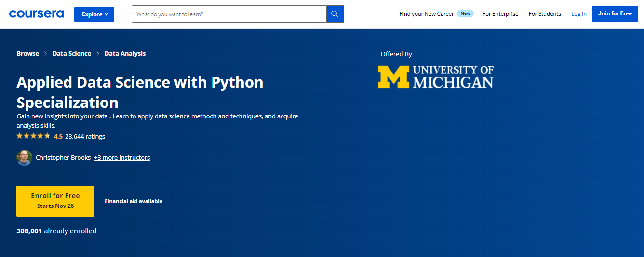Click the 'Gain new insights into your data' description

(x=157, y=121)
